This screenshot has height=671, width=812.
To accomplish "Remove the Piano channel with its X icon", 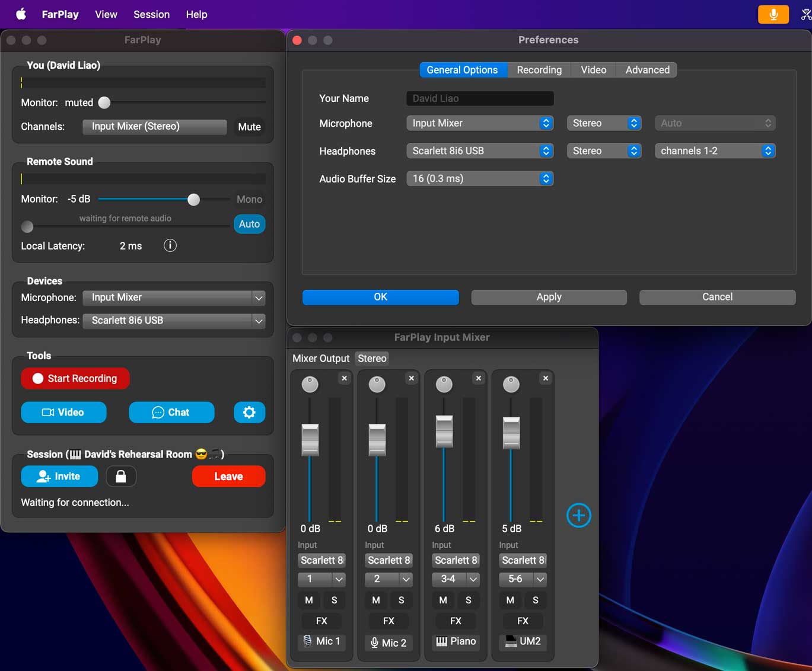I will [x=478, y=378].
